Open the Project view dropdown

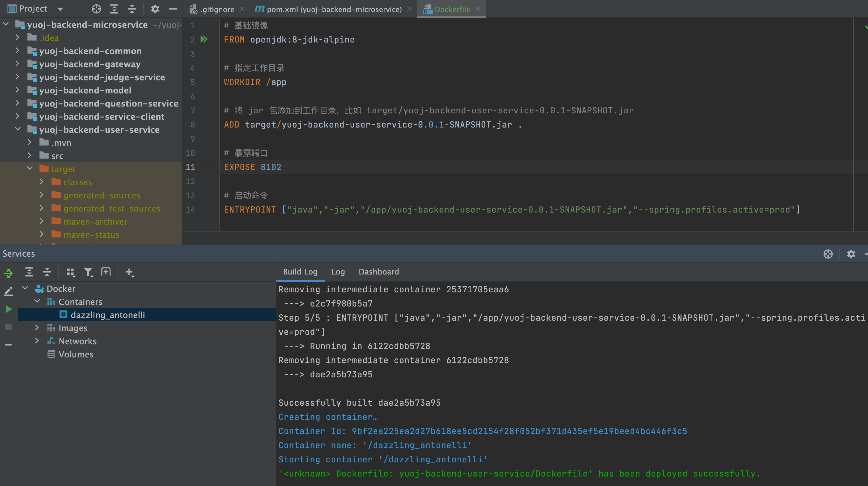pyautogui.click(x=60, y=9)
